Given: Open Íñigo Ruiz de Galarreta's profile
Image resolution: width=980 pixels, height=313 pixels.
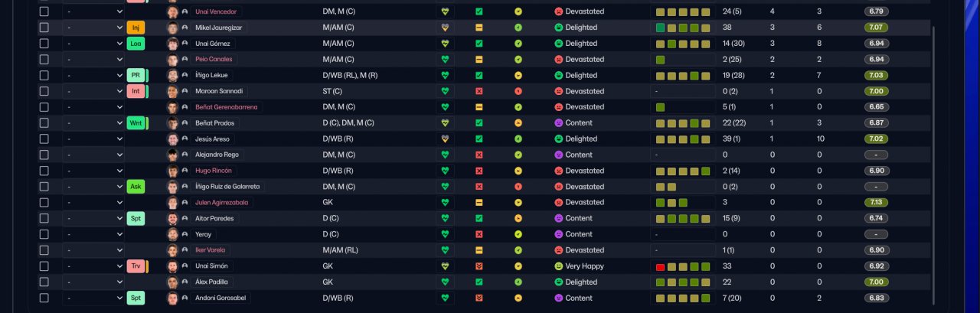Looking at the screenshot, I should (227, 187).
